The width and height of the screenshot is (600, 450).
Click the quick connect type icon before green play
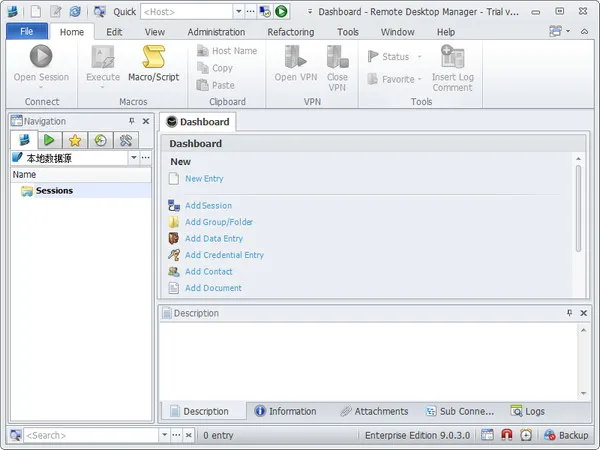point(265,11)
